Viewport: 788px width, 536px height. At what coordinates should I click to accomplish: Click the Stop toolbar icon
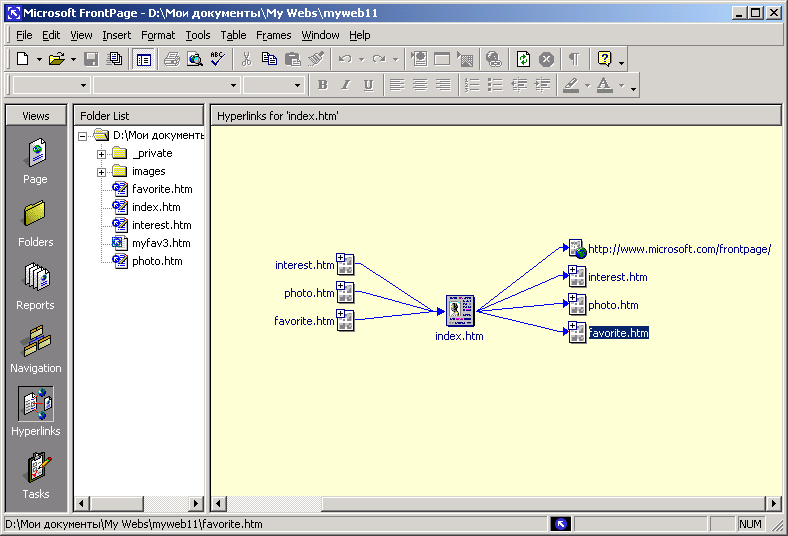(x=546, y=59)
